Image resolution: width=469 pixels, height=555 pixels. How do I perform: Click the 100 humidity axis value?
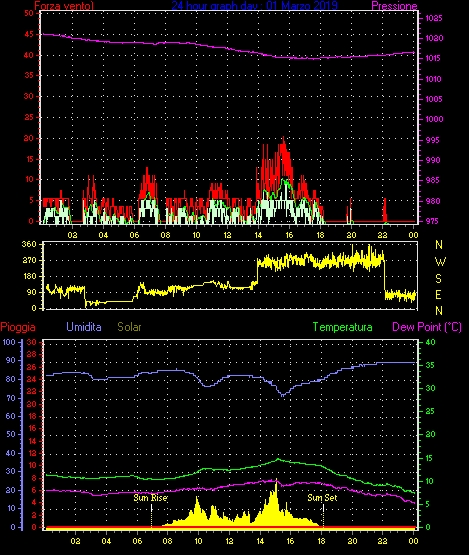click(x=9, y=342)
